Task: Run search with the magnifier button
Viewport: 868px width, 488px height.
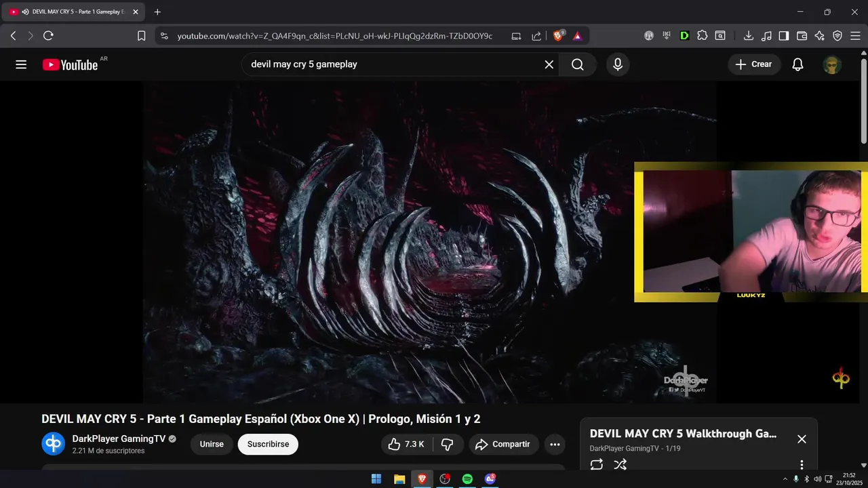Action: pyautogui.click(x=577, y=64)
